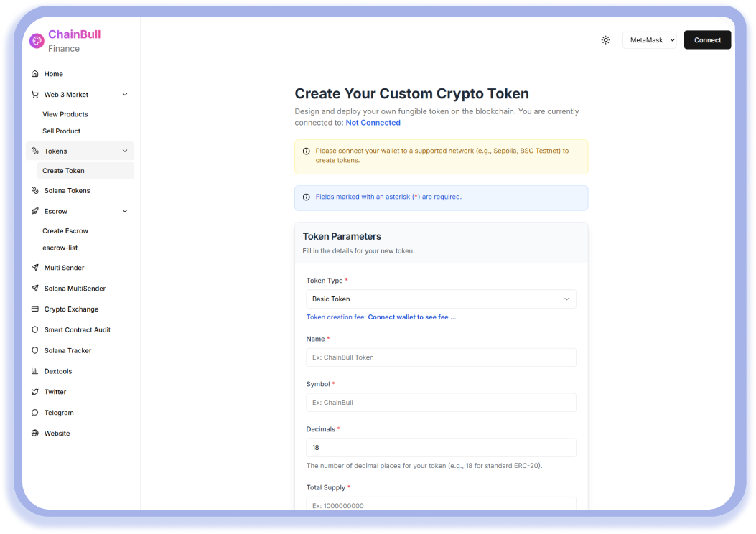Click the Telegram chat bubble icon
The image size is (756, 534).
[35, 413]
